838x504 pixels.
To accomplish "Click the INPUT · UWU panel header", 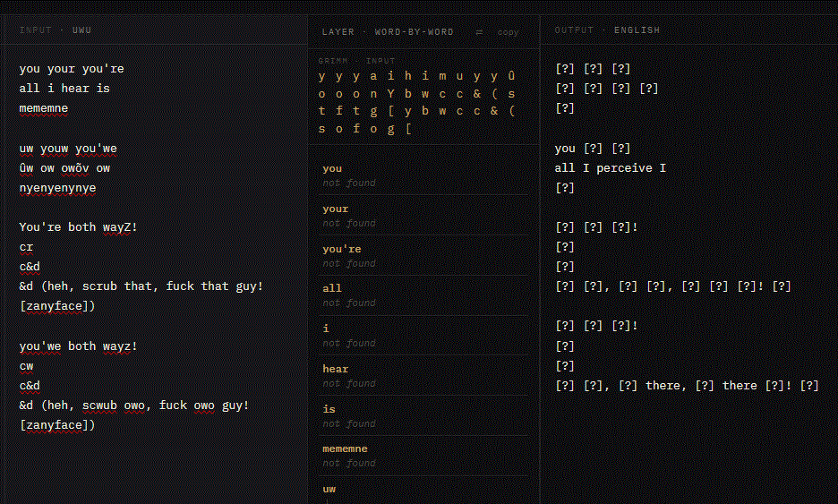I will pos(56,30).
